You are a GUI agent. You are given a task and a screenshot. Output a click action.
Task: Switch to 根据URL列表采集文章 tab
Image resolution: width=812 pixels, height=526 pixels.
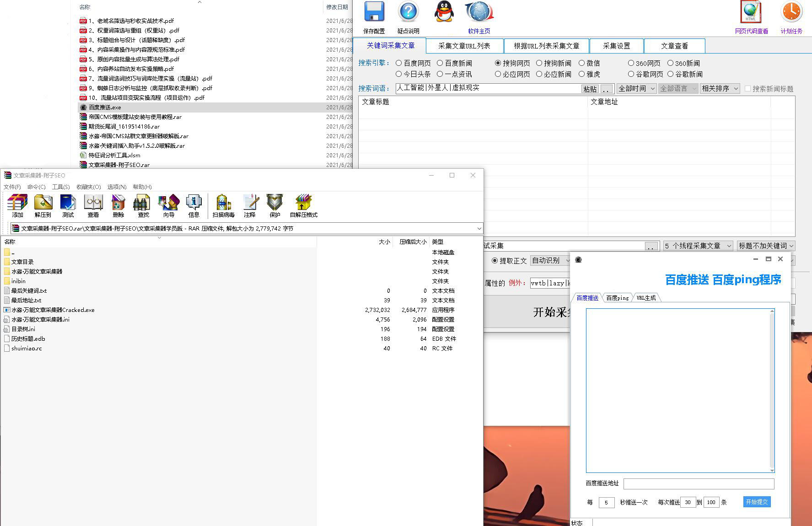[x=547, y=46]
